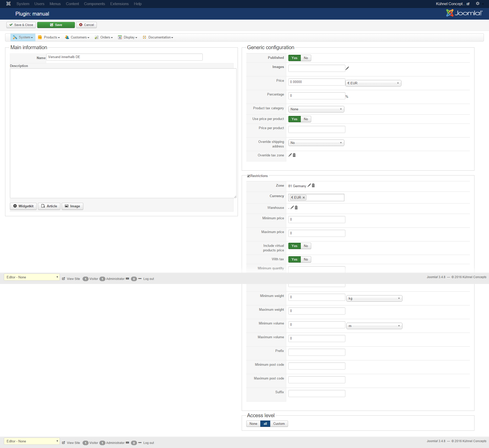This screenshot has width=489, height=448.
Task: Click the Warehouse edit pencil icon
Action: click(x=292, y=208)
